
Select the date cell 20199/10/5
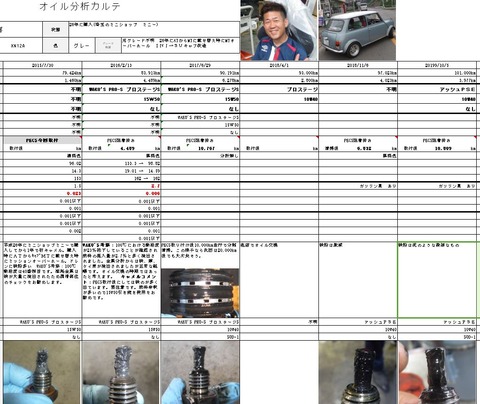coord(437,65)
